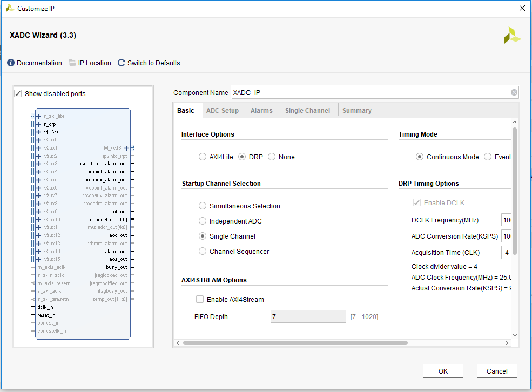Viewport: 532px width, 392px height.
Task: Choose Event timing mode
Action: pos(488,157)
